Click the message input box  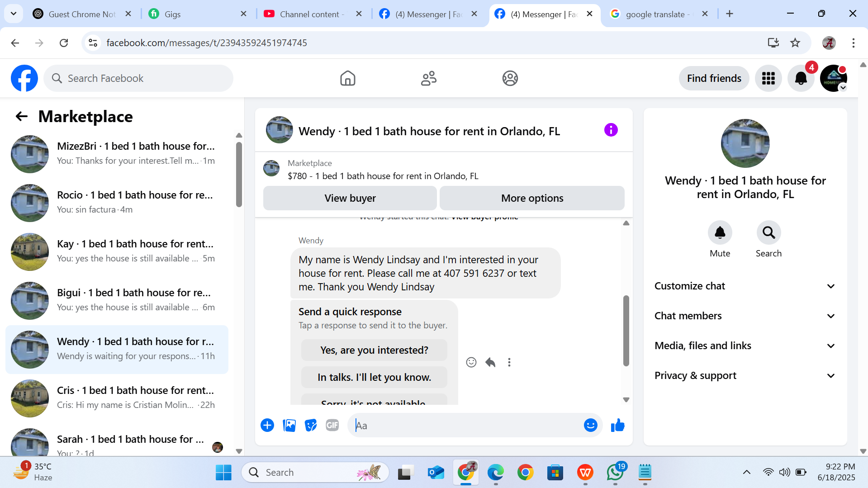[x=466, y=425]
